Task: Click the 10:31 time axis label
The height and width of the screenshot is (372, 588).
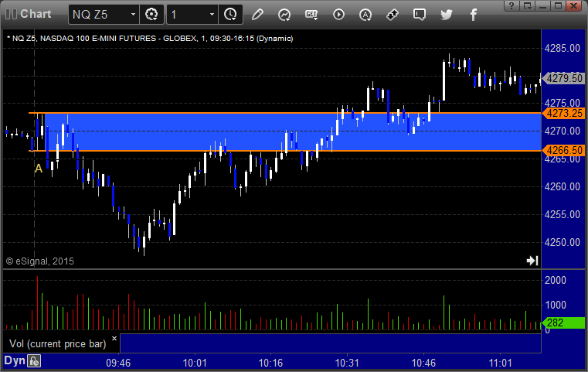Action: coord(347,363)
